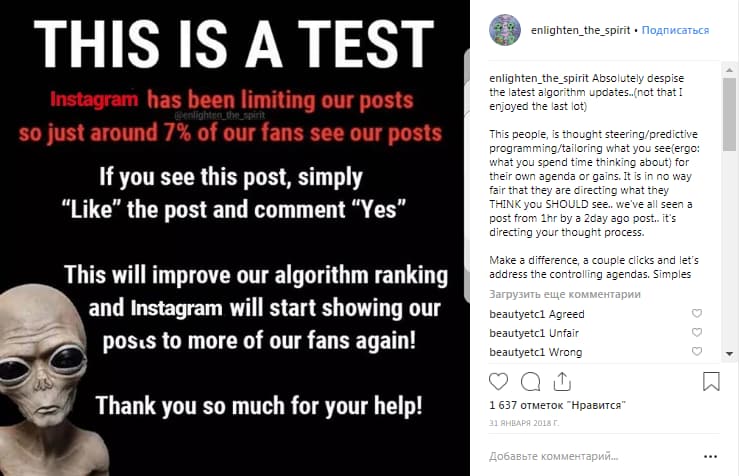Open comments via the speech bubble icon
The image size is (739, 476).
point(530,382)
